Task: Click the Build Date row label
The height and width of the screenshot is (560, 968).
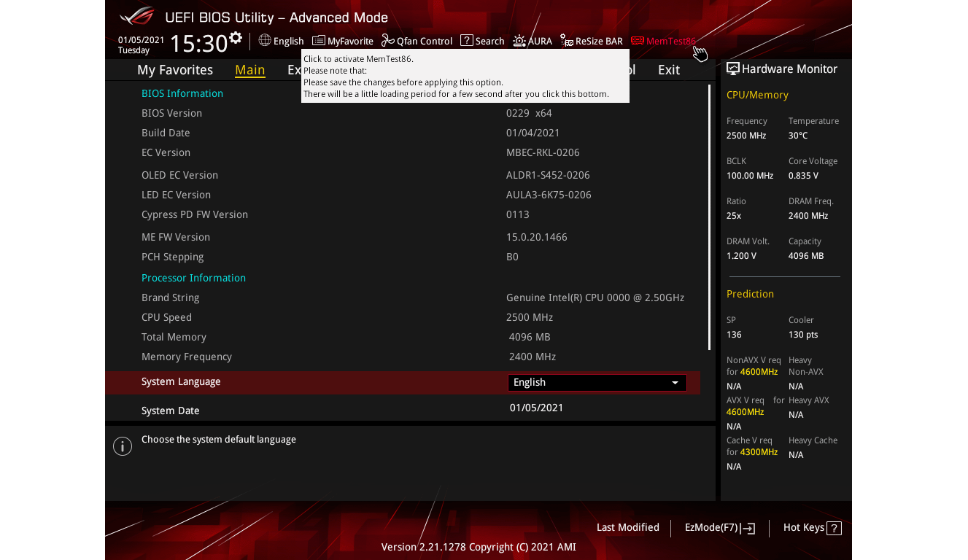Action: (166, 133)
